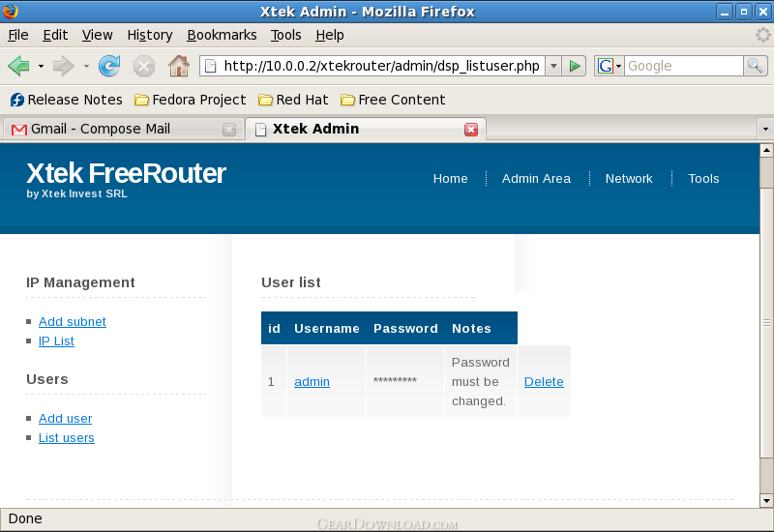This screenshot has width=774, height=532.
Task: Go to Home in site navigation
Action: (450, 179)
